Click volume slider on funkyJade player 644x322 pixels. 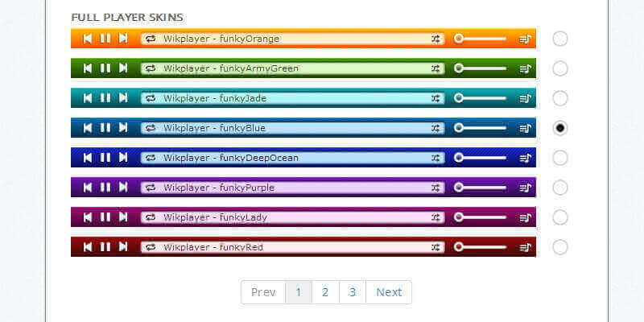point(480,98)
